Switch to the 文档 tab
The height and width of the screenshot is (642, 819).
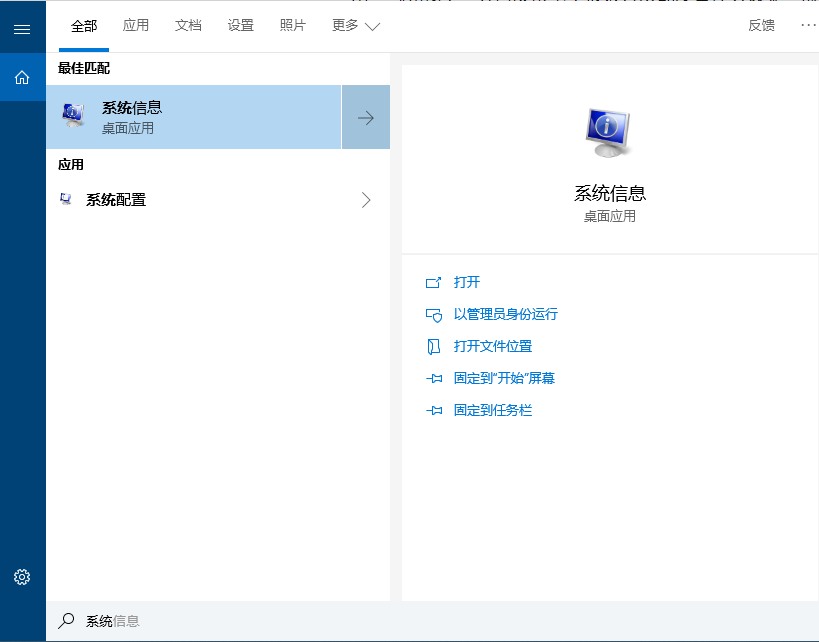[x=188, y=26]
